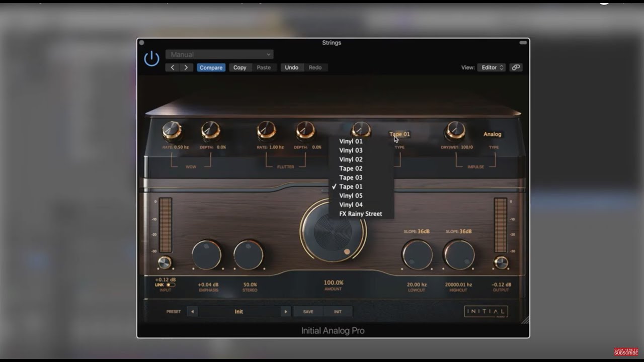Go to next setting with right arrow
This screenshot has width=644, height=362.
[186, 67]
